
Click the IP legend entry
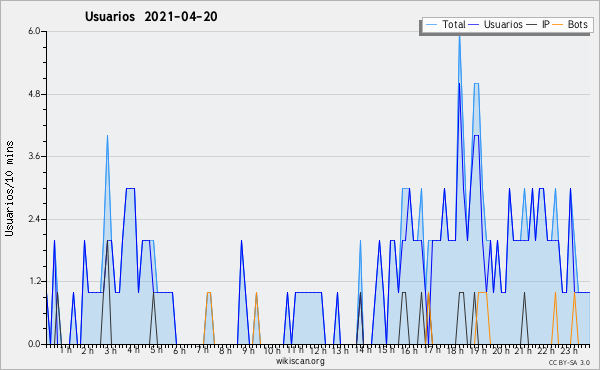pyautogui.click(x=538, y=24)
